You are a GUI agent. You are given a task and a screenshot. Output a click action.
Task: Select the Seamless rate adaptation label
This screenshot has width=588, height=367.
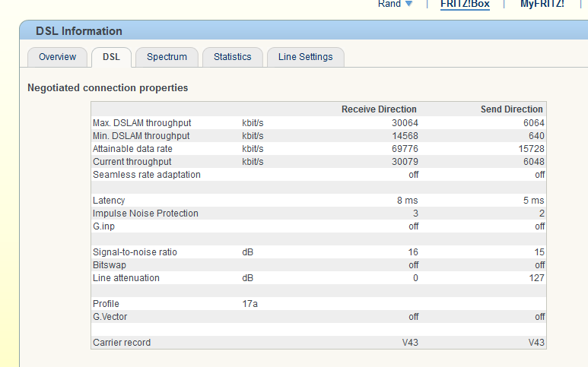pyautogui.click(x=146, y=175)
